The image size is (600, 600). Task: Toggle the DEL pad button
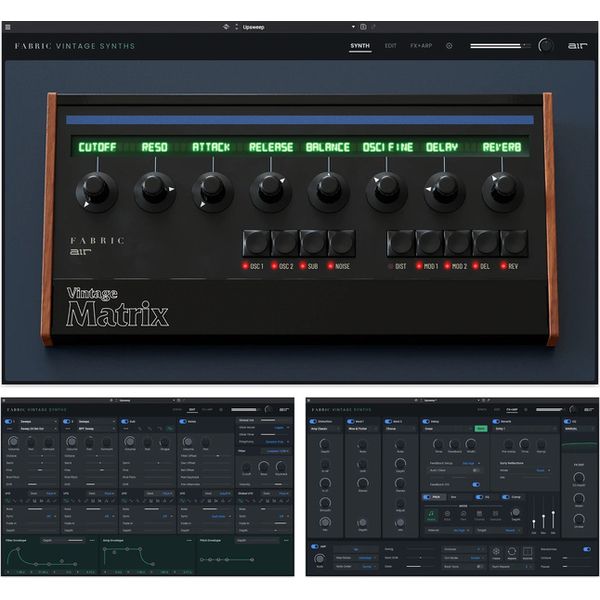tap(486, 243)
